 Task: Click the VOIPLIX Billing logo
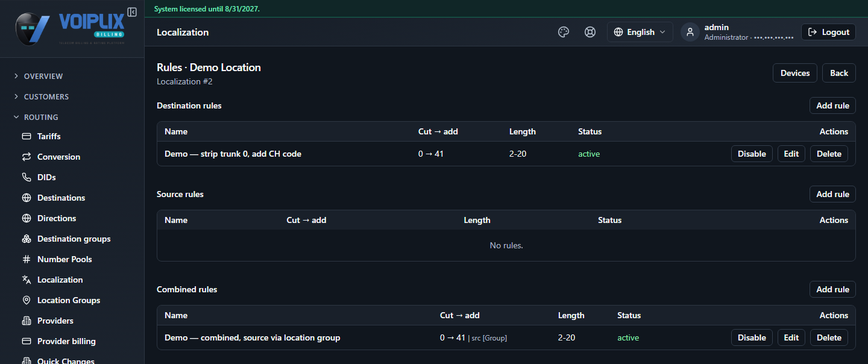(70, 28)
